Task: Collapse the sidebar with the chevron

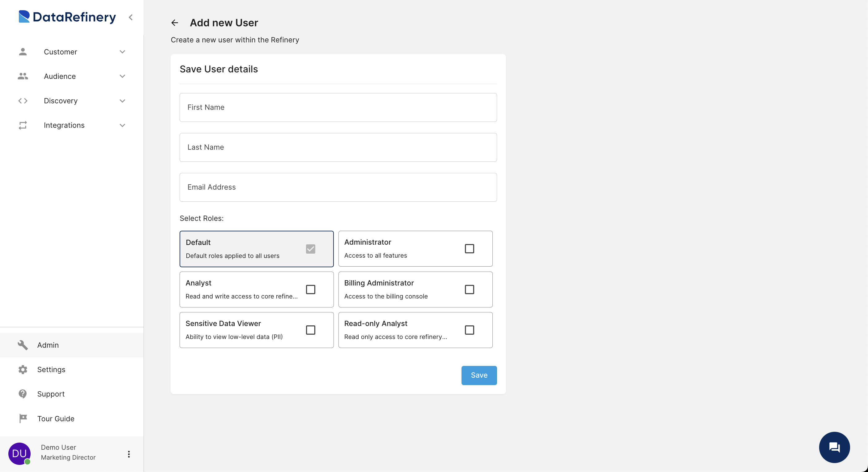Action: 131,17
